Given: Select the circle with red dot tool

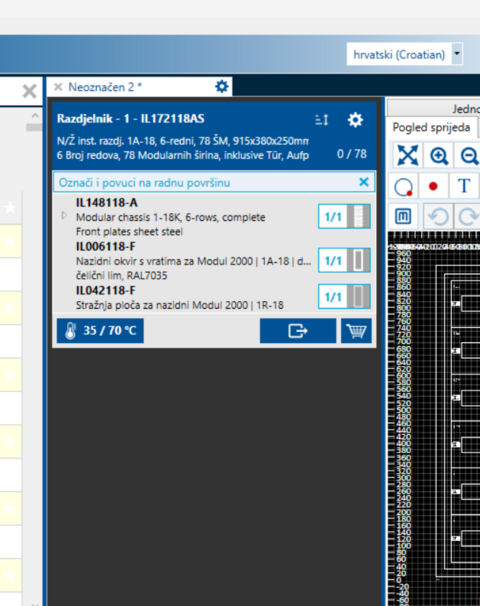Looking at the screenshot, I should tap(403, 187).
